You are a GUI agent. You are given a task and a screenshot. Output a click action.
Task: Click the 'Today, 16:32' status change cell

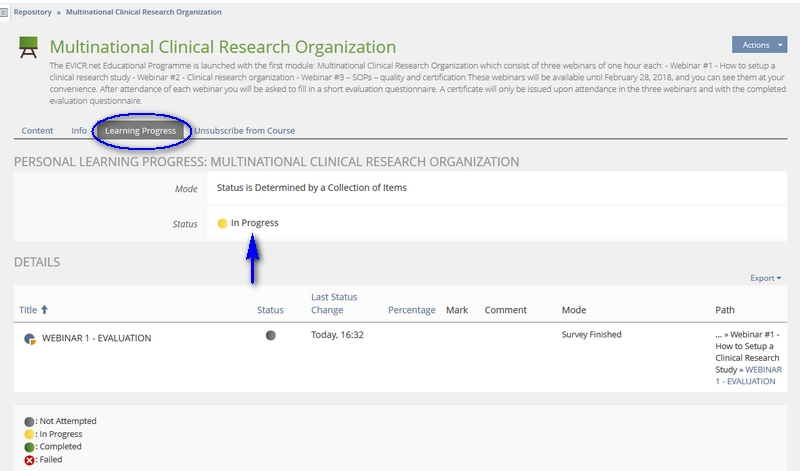[337, 335]
